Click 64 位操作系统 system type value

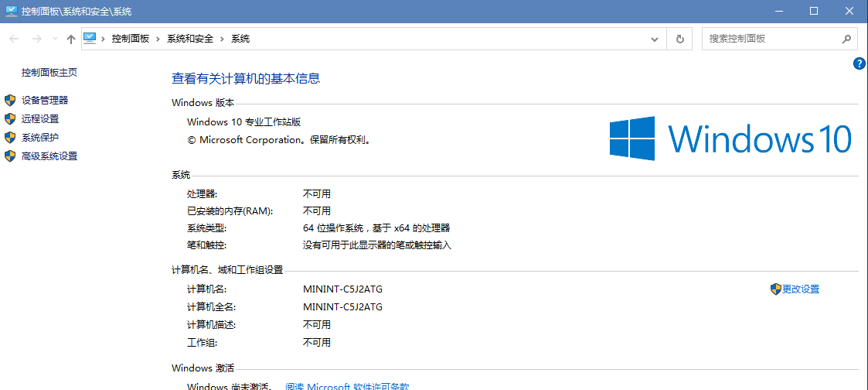(376, 227)
